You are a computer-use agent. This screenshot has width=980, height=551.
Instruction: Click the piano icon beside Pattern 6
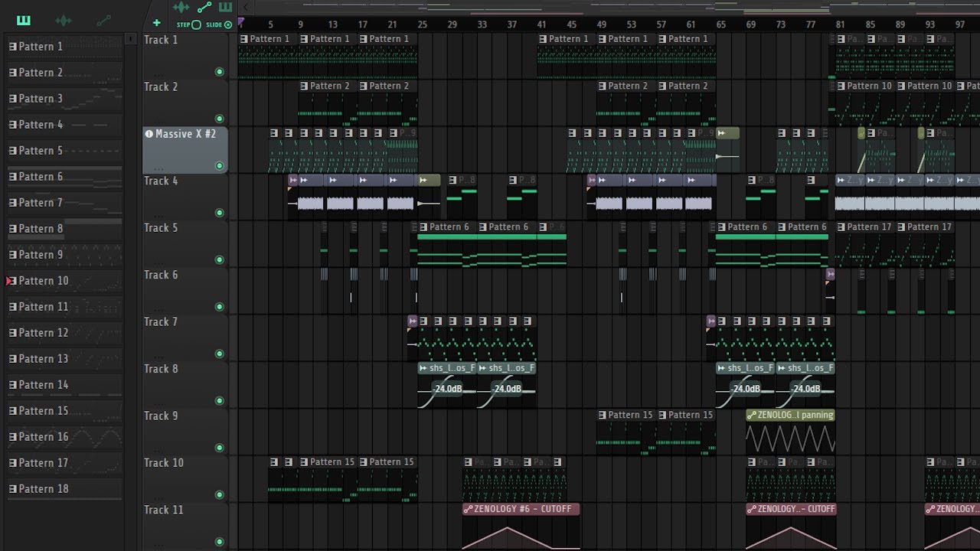click(12, 177)
